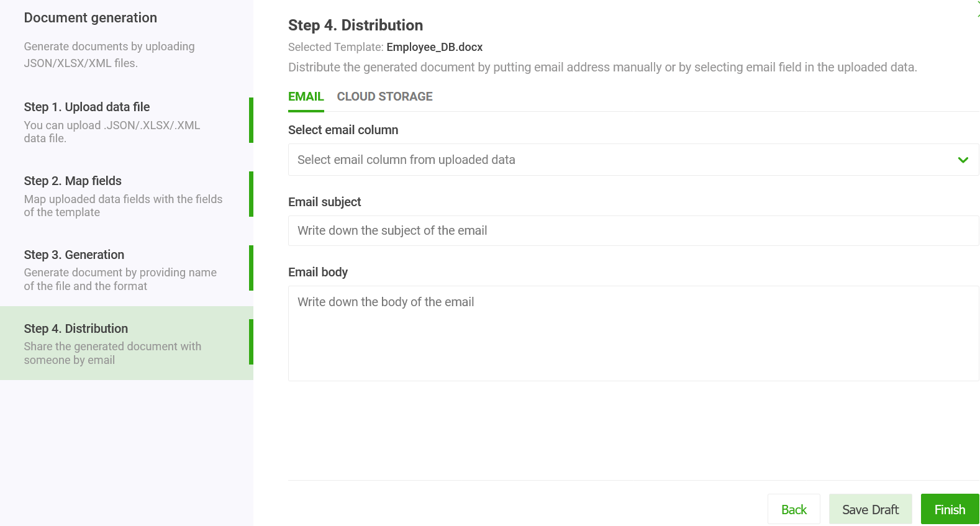
Task: Click the green completion indicator beside Step 3
Action: click(x=252, y=268)
